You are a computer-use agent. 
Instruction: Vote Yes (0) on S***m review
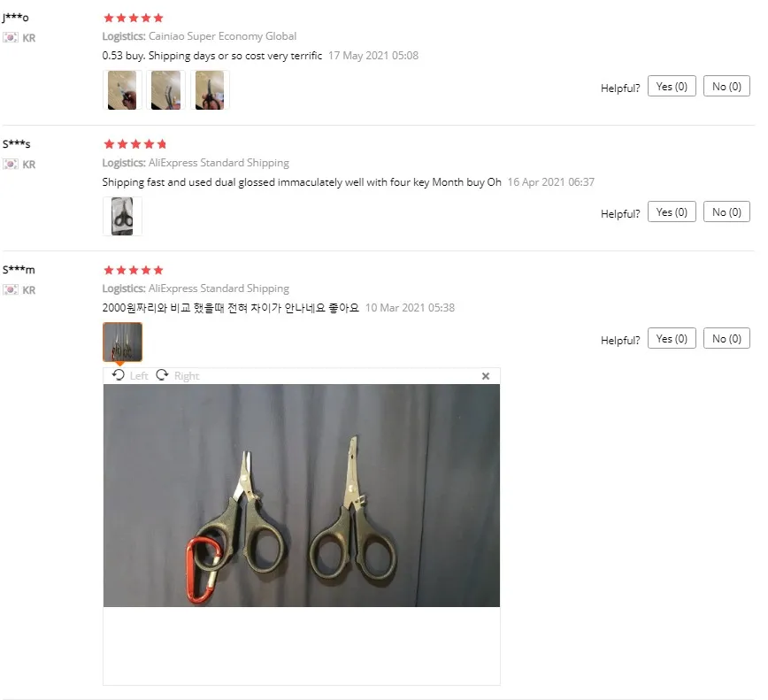click(x=672, y=338)
